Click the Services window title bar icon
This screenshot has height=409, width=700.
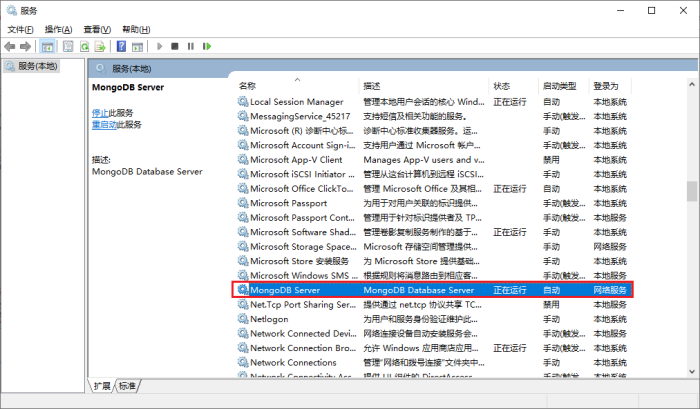[x=12, y=10]
